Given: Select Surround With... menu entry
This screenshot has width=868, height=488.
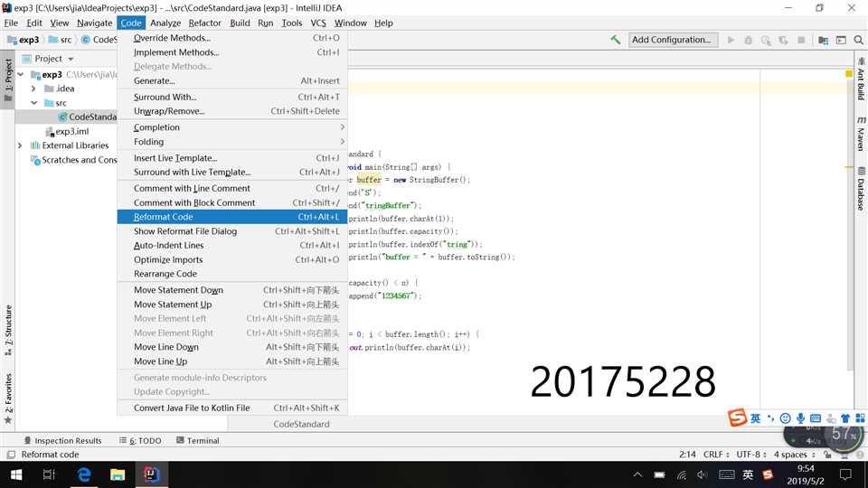Looking at the screenshot, I should coord(232,97).
